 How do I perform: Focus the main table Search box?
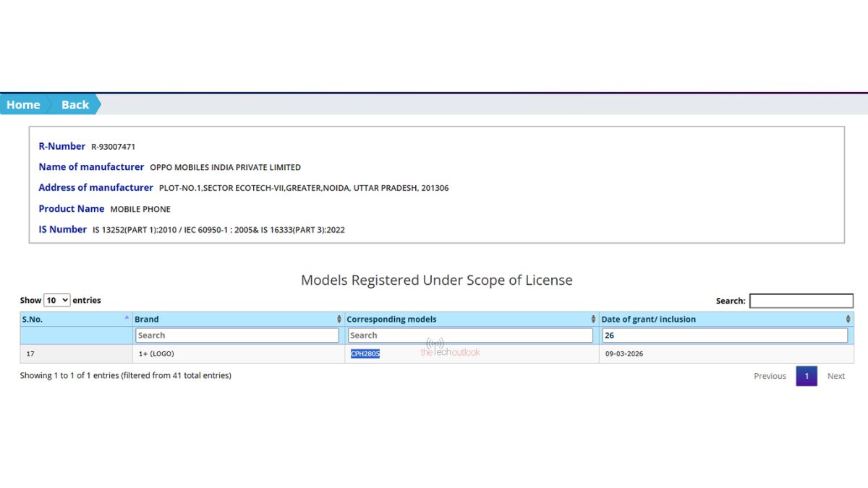coord(801,301)
